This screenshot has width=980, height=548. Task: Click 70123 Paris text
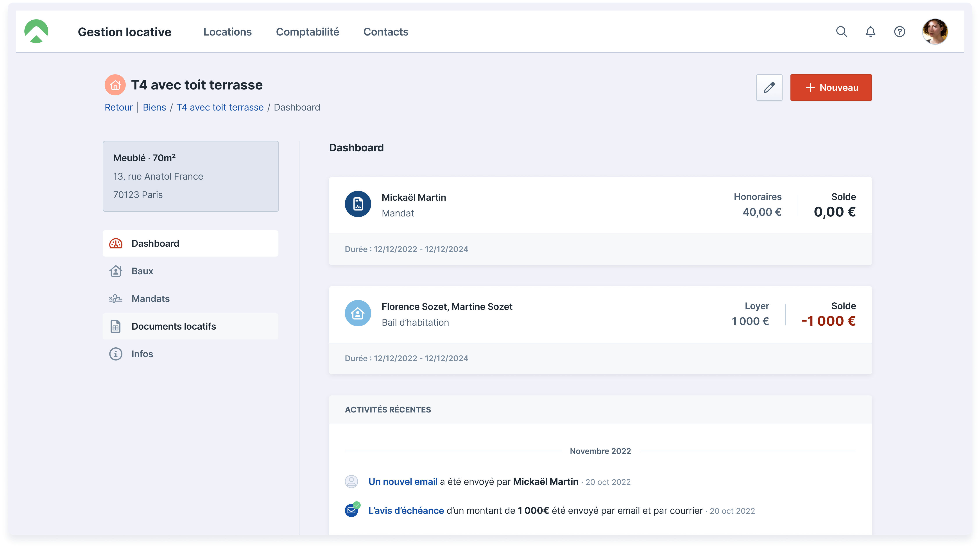[x=138, y=195]
